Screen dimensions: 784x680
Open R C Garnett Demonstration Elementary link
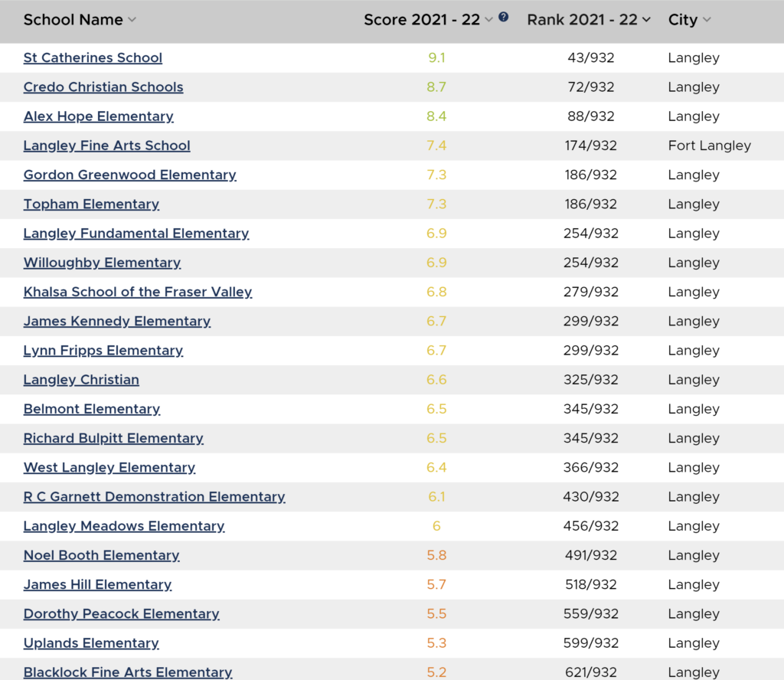(155, 496)
